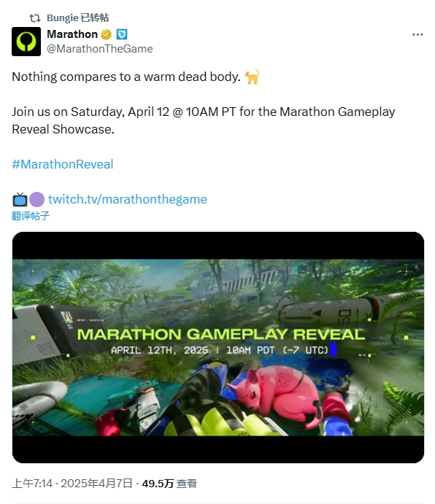Click the purple circle emoji
The width and height of the screenshot is (435, 504).
[37, 199]
